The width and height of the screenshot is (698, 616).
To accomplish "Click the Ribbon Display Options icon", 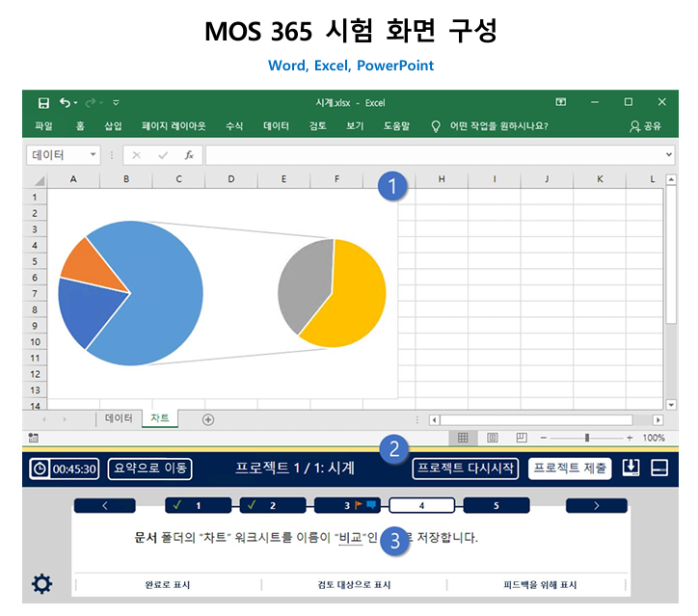I will point(561,102).
